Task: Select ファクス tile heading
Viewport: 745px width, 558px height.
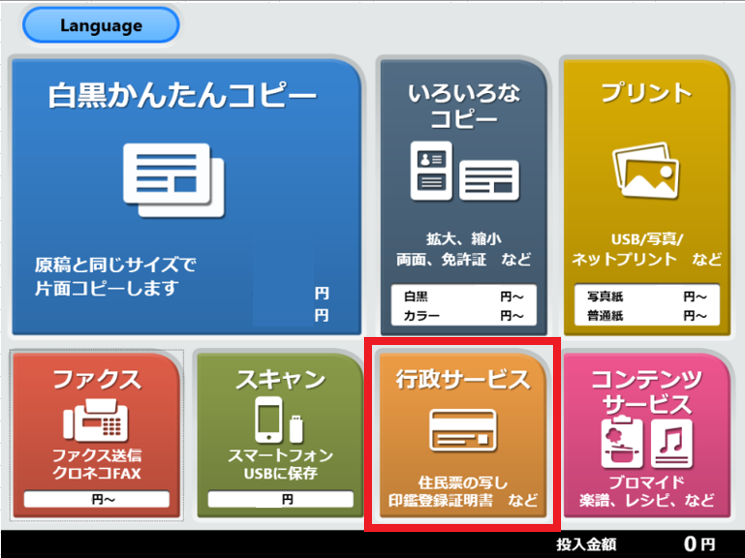Action: coord(96,381)
